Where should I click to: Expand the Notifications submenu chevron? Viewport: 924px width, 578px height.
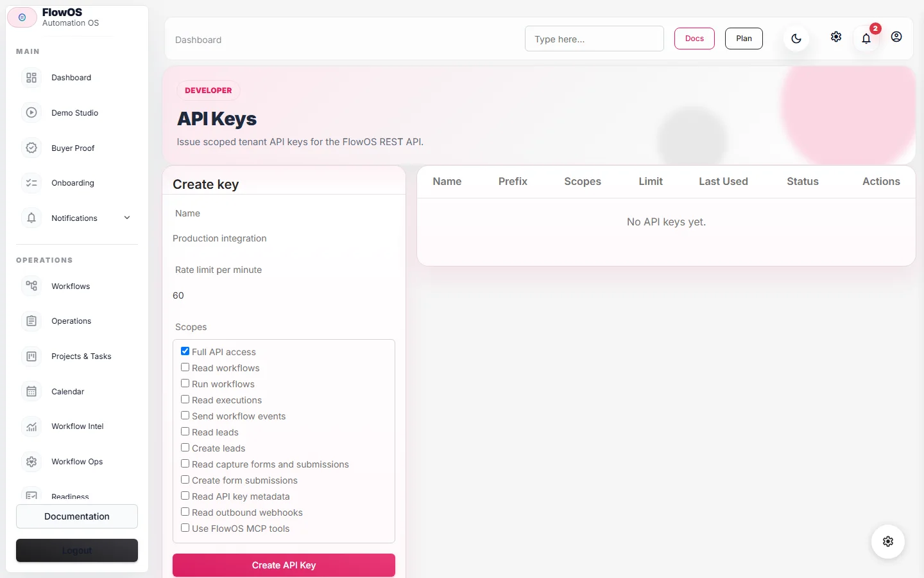click(127, 218)
